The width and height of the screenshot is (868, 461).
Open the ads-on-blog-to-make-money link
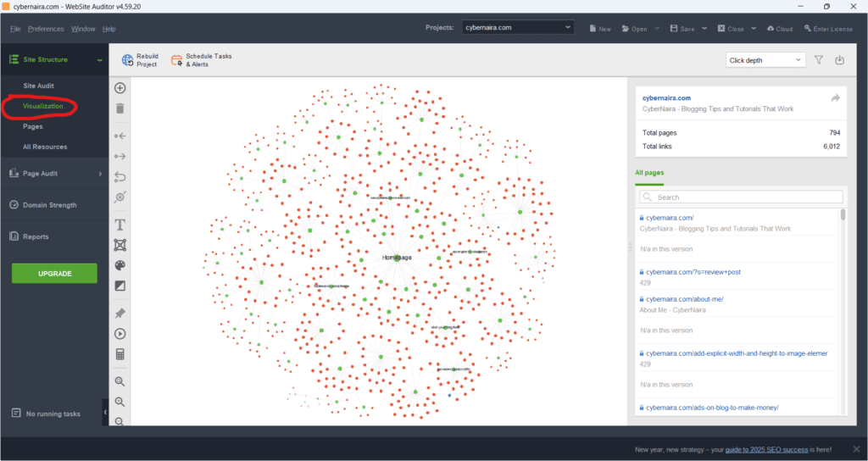point(712,408)
